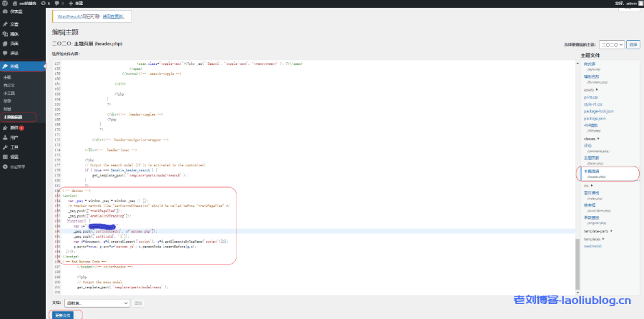Open the site home icon in admin bar
The width and height of the screenshot is (644, 319).
tap(14, 3)
